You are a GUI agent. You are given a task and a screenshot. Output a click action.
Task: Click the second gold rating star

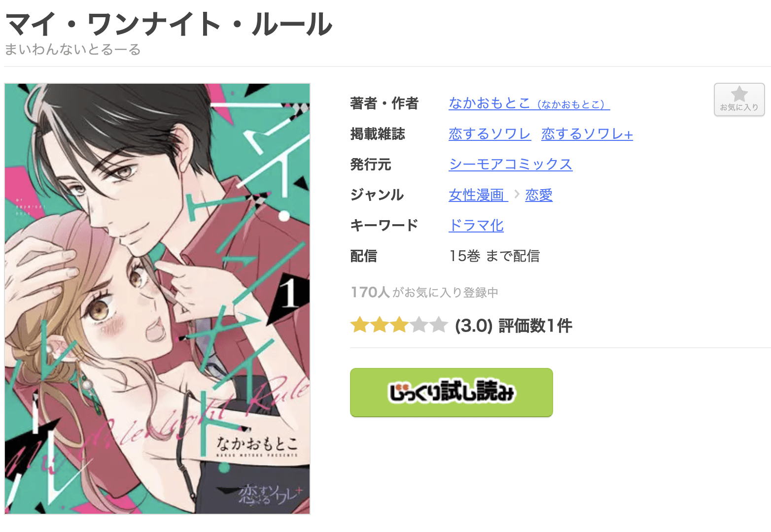tap(379, 325)
